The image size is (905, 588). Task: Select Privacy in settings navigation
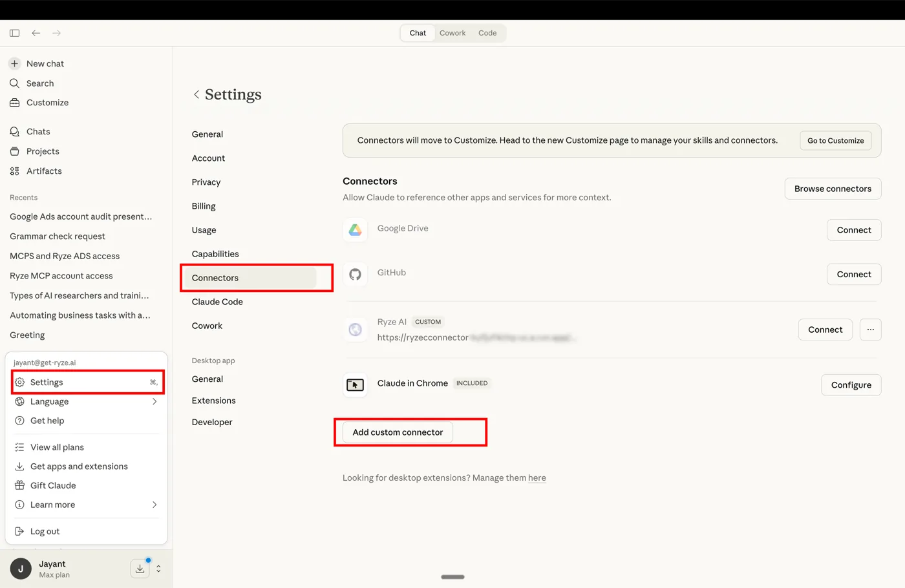click(x=206, y=182)
